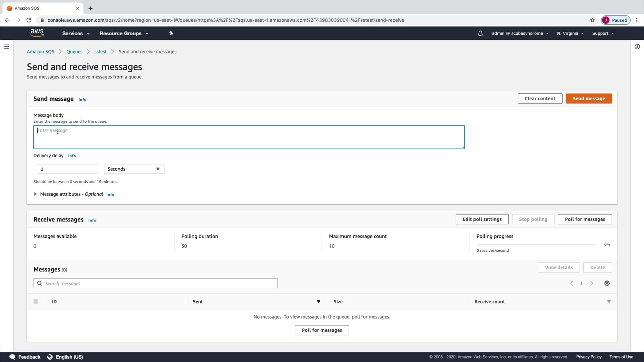Click the Terms of Use footer link
This screenshot has width=644, height=362.
pyautogui.click(x=621, y=357)
